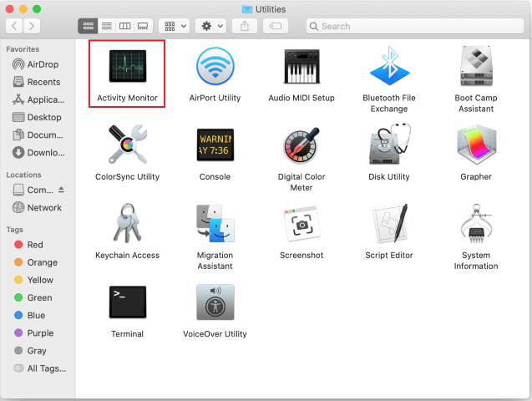This screenshot has width=532, height=401.
Task: Open Applications in the sidebar
Action: (x=38, y=99)
